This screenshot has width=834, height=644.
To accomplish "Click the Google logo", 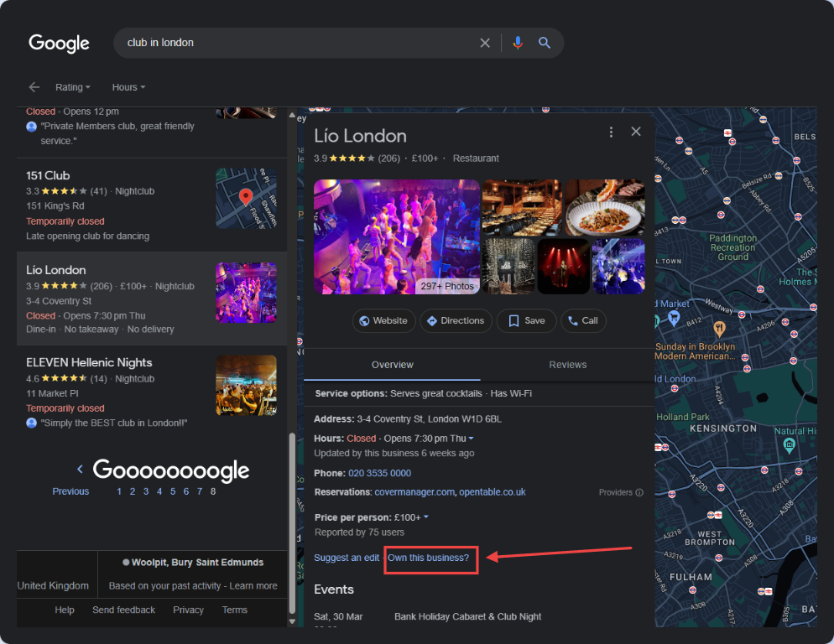I will pyautogui.click(x=59, y=43).
